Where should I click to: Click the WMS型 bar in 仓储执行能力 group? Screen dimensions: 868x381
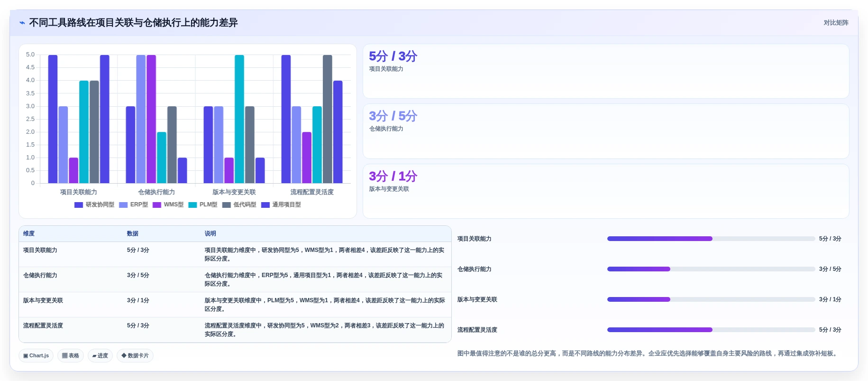[151, 119]
